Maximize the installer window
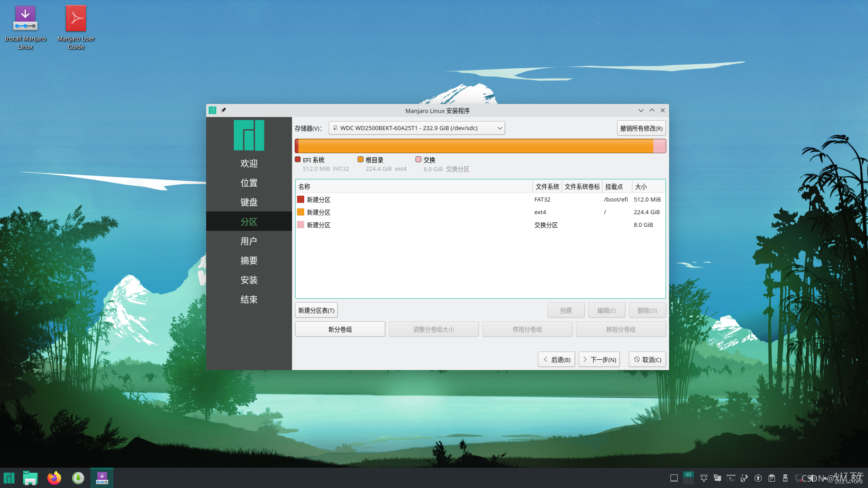Screen dimensions: 868x488 pos(652,110)
